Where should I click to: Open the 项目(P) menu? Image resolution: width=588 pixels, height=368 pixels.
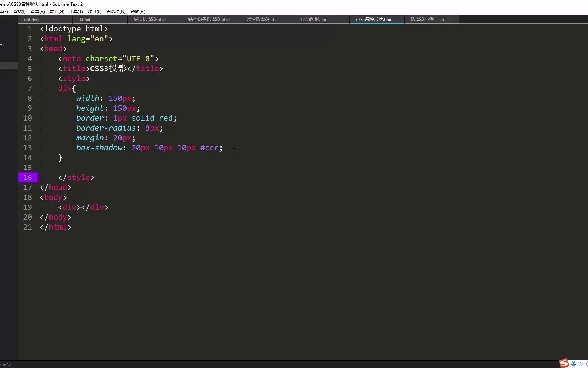click(95, 12)
